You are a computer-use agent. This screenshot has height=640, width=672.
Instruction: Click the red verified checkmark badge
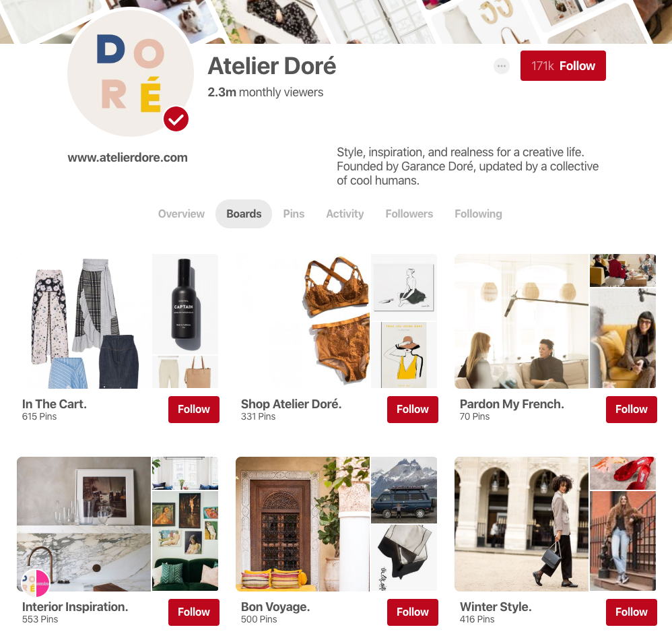pyautogui.click(x=176, y=119)
